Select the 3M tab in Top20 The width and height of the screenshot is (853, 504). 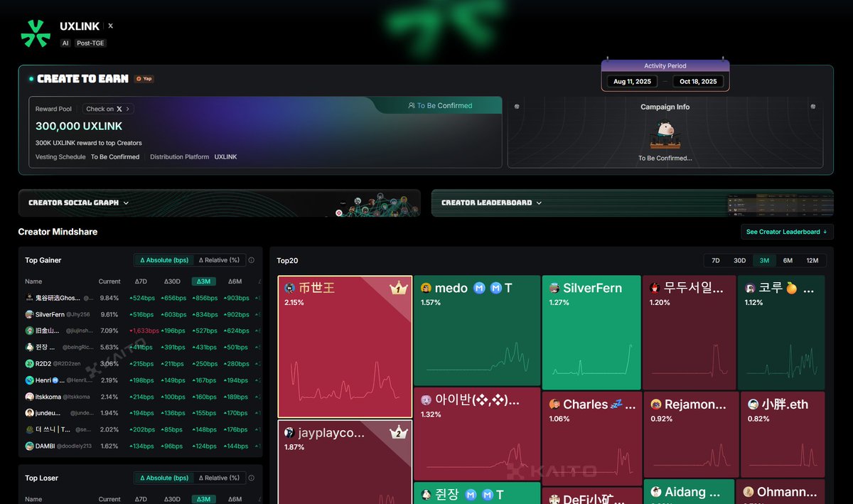(x=765, y=261)
